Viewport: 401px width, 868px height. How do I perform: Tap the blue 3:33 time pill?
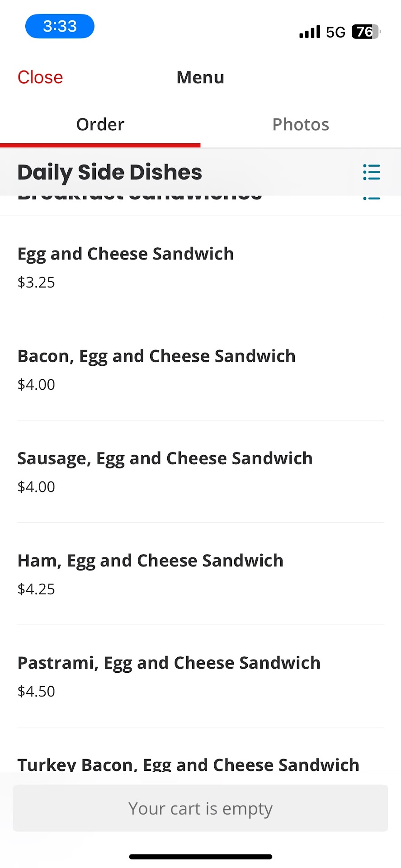coord(60,26)
